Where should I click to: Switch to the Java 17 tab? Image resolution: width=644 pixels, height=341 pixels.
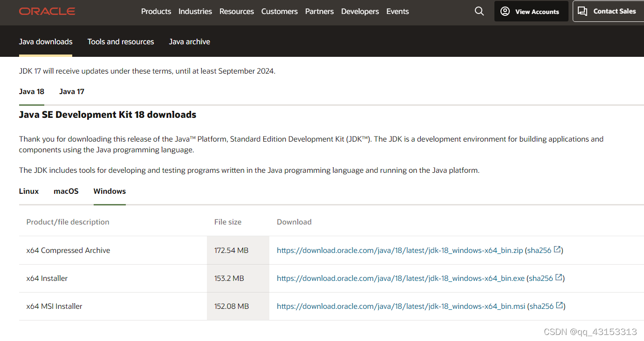(72, 91)
